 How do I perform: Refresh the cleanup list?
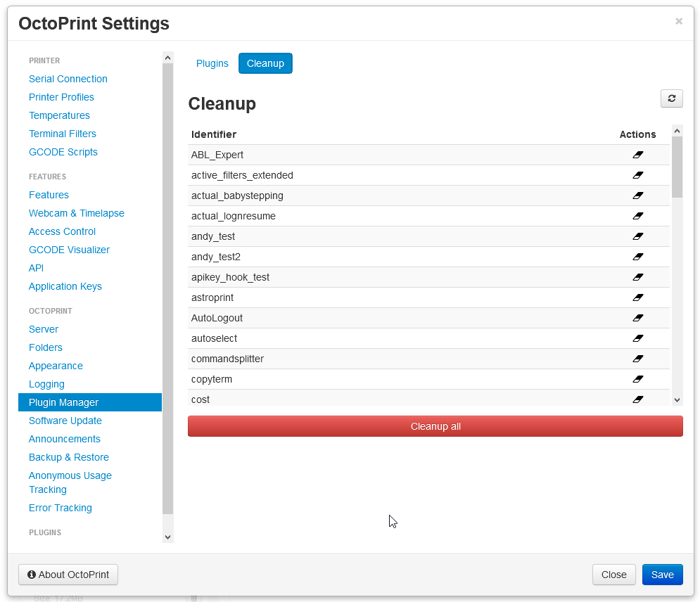click(671, 98)
